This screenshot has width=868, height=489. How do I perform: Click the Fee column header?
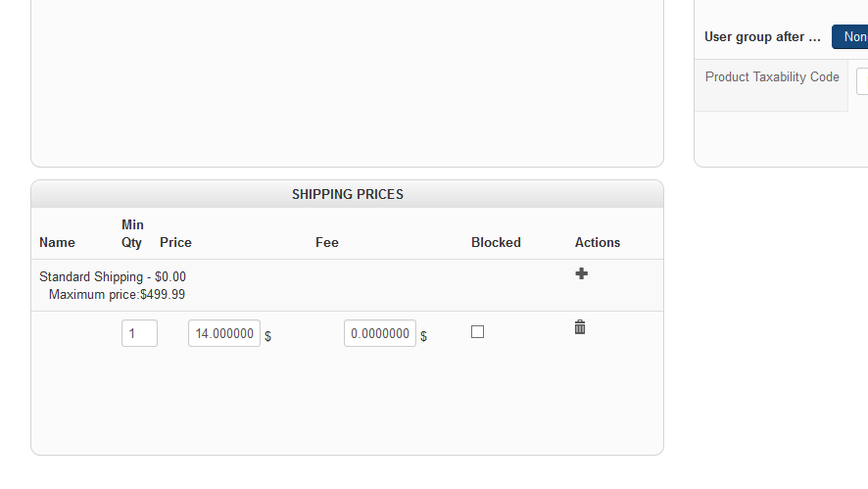pos(327,242)
